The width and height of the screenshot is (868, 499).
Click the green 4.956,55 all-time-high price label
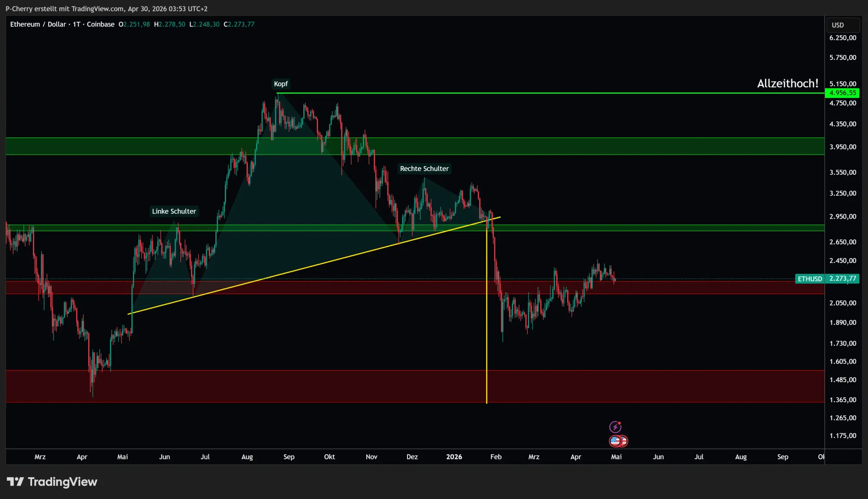(x=842, y=93)
